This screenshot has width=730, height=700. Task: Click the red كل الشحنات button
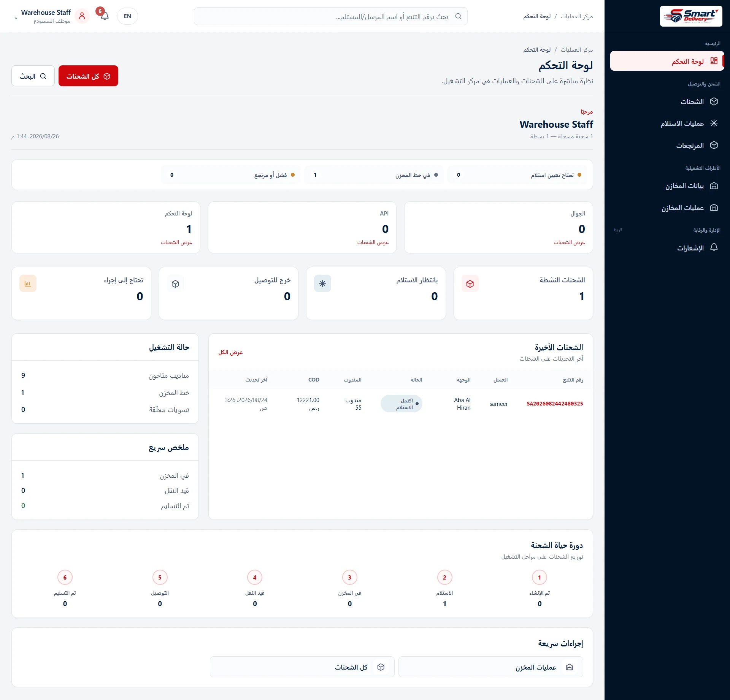(x=88, y=76)
